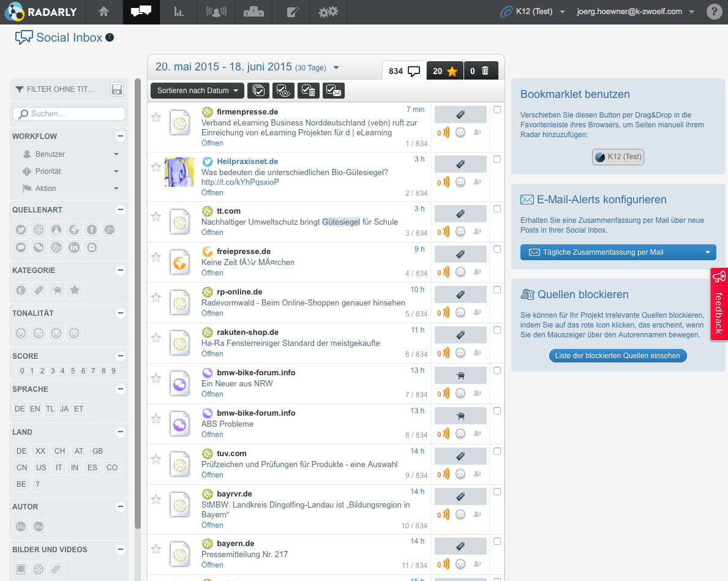
Task: Check the bayern.de post checkbox
Action: point(497,542)
